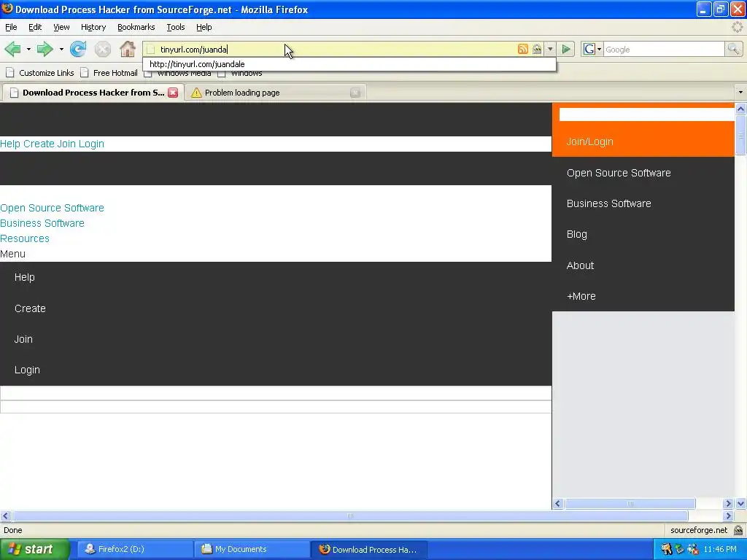The height and width of the screenshot is (560, 747).
Task: Open the Help menu in menu bar
Action: pyautogui.click(x=204, y=27)
